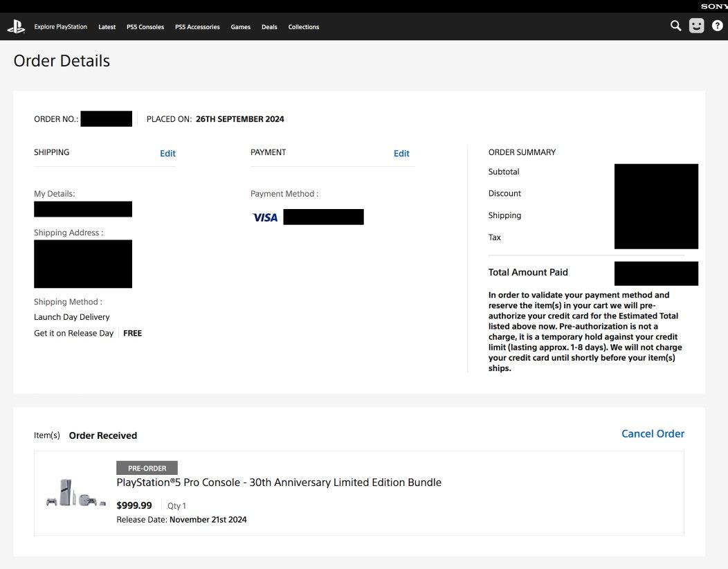The height and width of the screenshot is (569, 728).
Task: Open the Latest menu item
Action: pos(107,27)
